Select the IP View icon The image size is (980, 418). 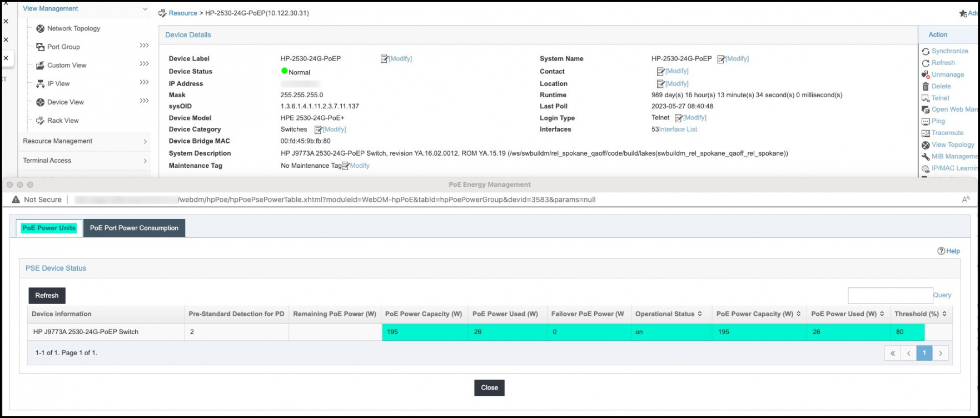pyautogui.click(x=40, y=83)
